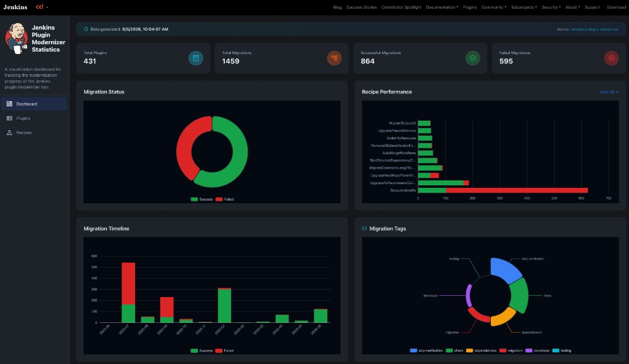This screenshot has width=629, height=364.
Task: Toggle Failed legend in Migration Timeline chart
Action: click(x=225, y=350)
